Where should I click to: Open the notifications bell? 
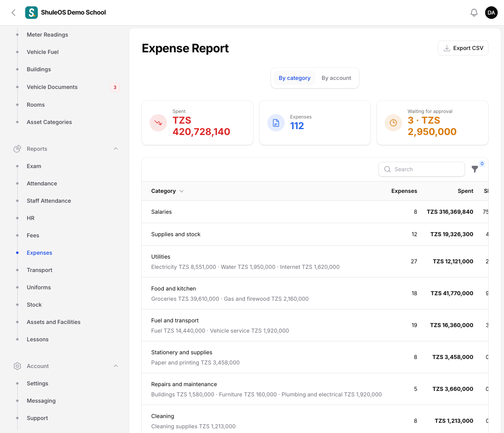pos(474,13)
